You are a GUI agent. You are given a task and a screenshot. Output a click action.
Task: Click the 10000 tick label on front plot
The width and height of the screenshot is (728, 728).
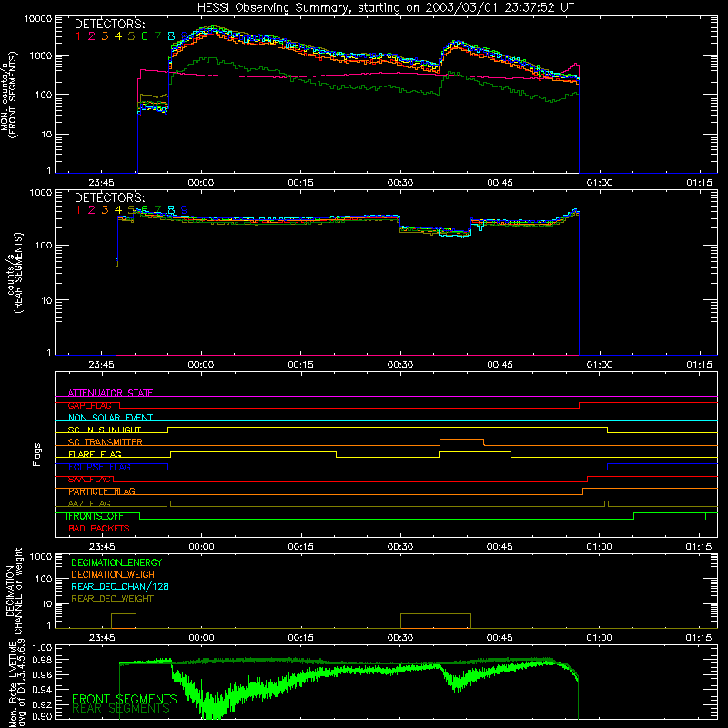[38, 19]
